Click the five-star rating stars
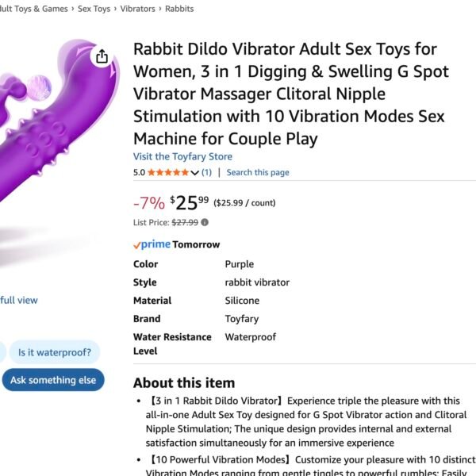476x476 pixels. click(168, 172)
